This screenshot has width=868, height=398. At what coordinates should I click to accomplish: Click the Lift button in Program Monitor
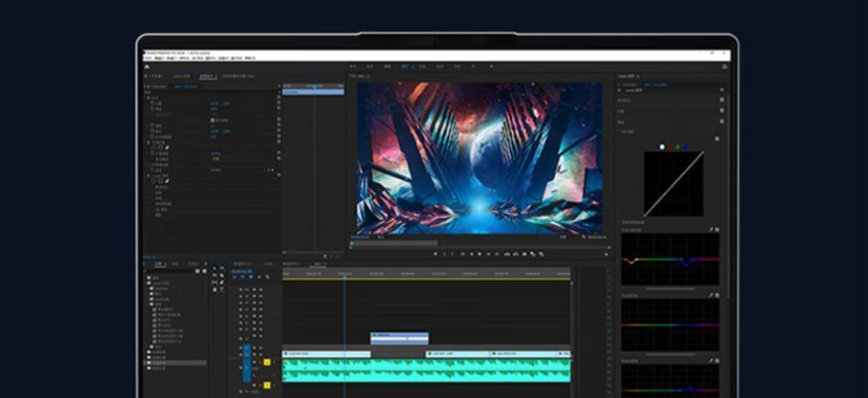(x=507, y=254)
